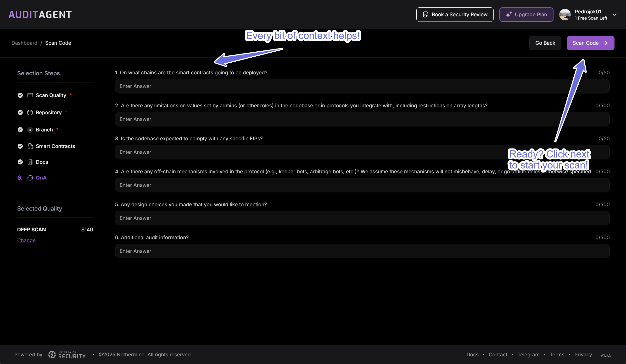
Task: Click the Repository completed checkmark
Action: tap(20, 112)
